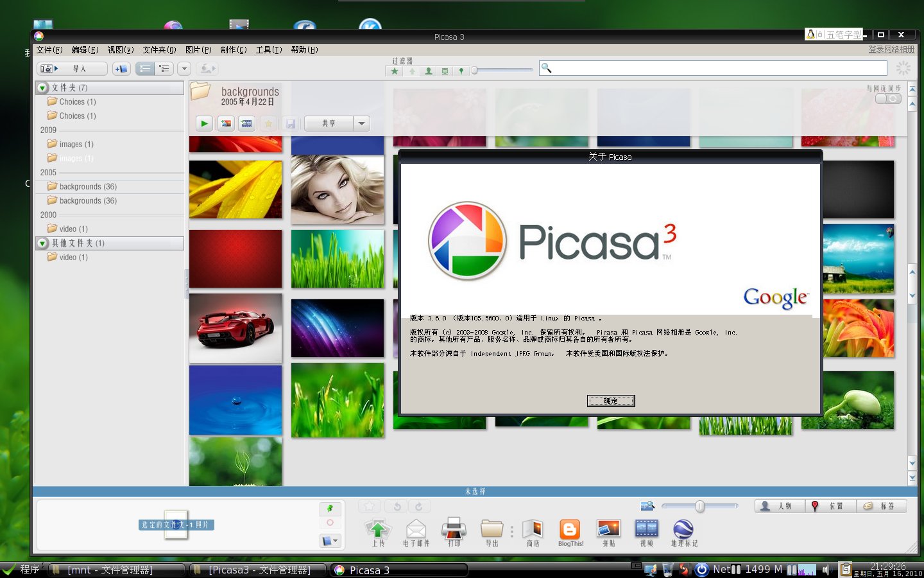
Task: Open the 标签 tags panel button
Action: pyautogui.click(x=882, y=506)
